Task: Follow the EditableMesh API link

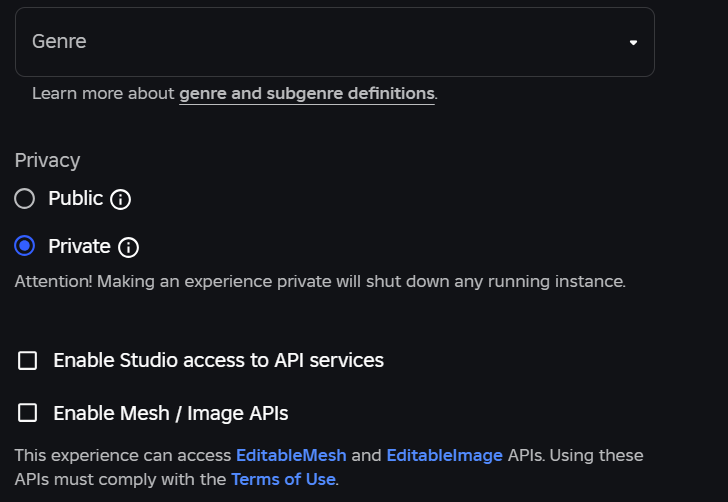Action: coord(291,455)
